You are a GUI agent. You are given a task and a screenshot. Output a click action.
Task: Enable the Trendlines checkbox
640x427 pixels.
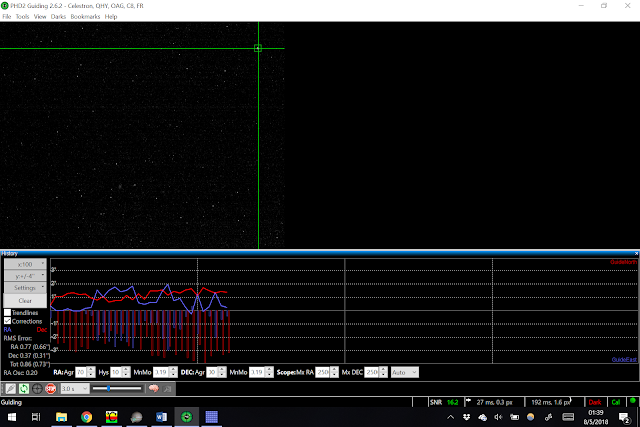7,313
